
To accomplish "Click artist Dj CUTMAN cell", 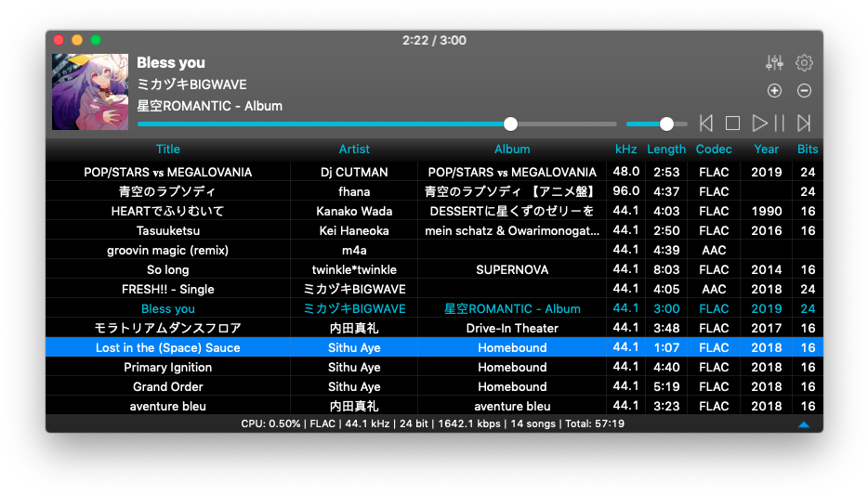I will [x=354, y=172].
